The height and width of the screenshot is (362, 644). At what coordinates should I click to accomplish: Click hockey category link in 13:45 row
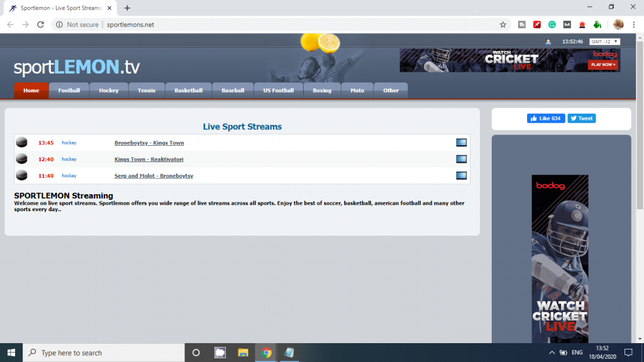pos(69,143)
